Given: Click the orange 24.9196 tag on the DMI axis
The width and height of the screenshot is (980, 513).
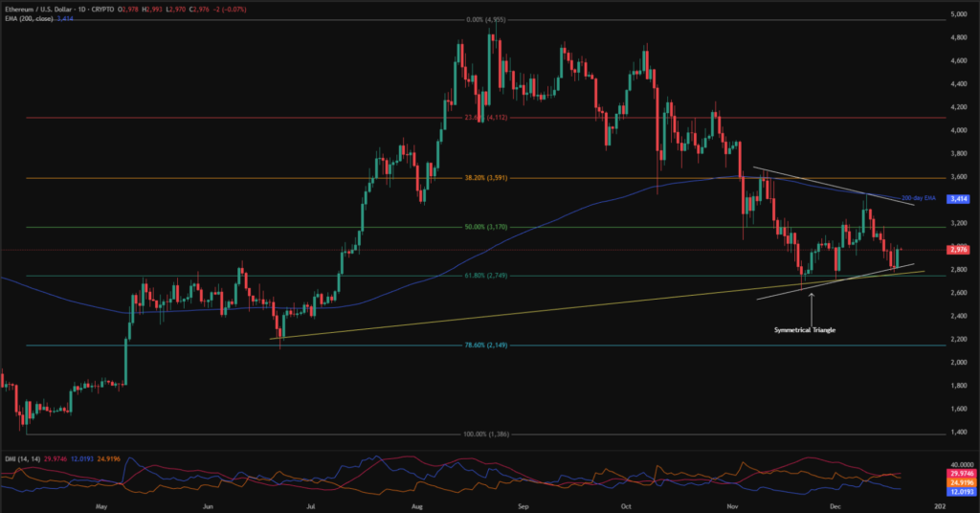Looking at the screenshot, I should pyautogui.click(x=960, y=483).
